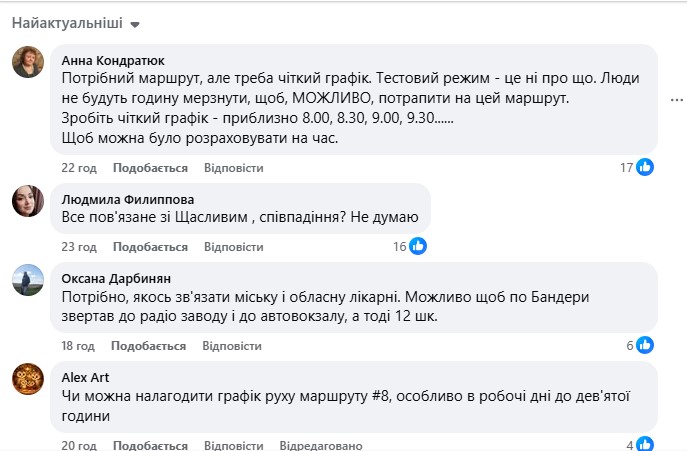Reply to Alex Art's comment
Viewport: 687px width, 451px height.
(233, 445)
